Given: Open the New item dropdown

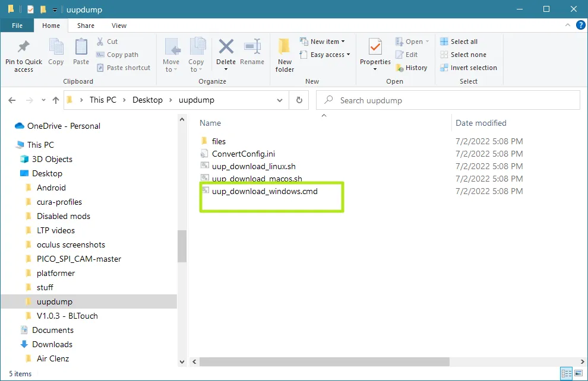Looking at the screenshot, I should (x=324, y=41).
